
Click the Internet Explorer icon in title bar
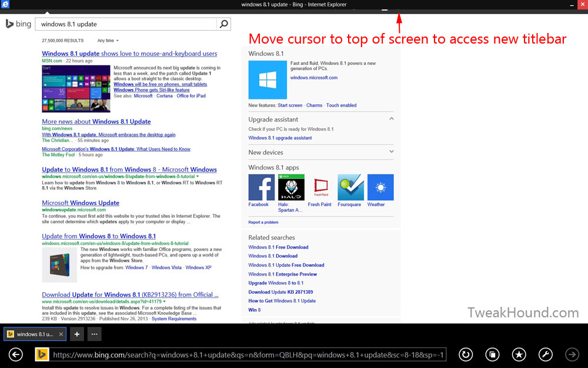5,5
